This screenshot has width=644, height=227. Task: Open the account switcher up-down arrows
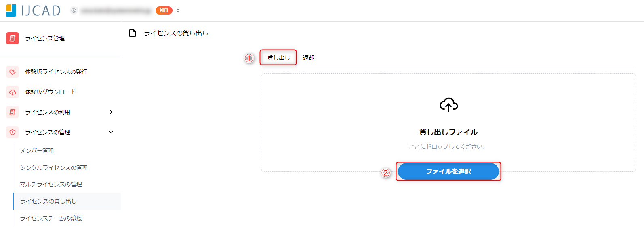click(178, 10)
